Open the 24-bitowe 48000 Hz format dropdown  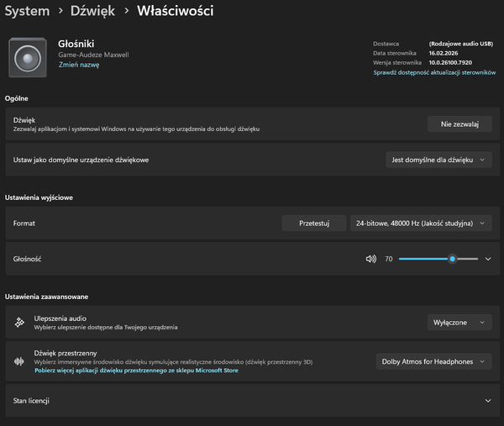(x=421, y=224)
